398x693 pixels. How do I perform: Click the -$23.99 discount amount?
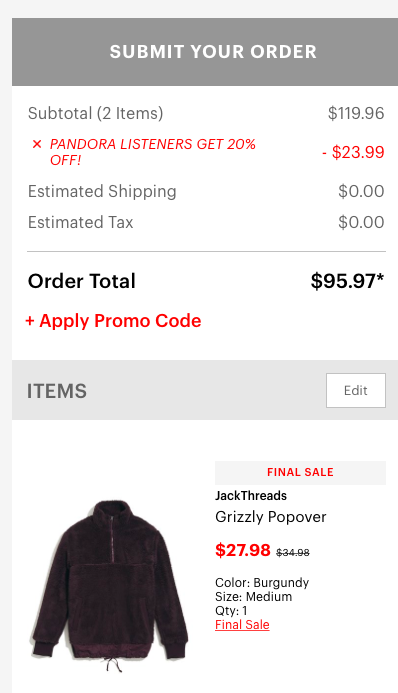pyautogui.click(x=353, y=152)
